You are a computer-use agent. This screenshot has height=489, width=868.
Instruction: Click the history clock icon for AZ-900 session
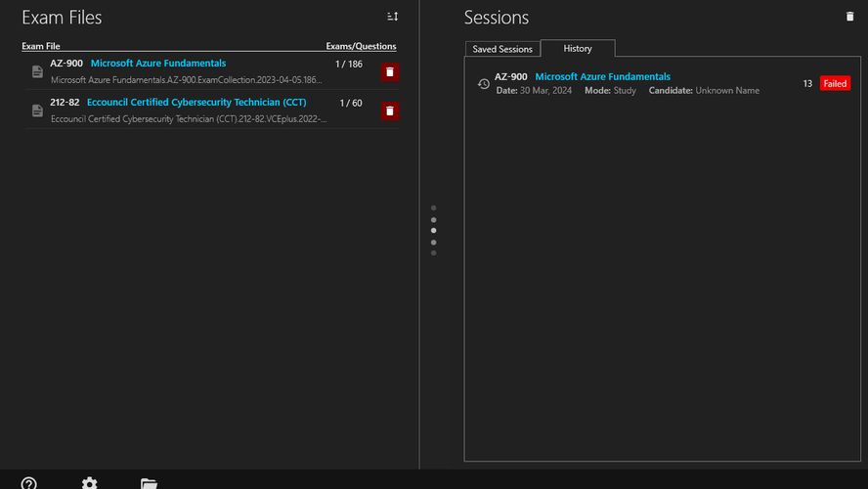click(x=483, y=84)
